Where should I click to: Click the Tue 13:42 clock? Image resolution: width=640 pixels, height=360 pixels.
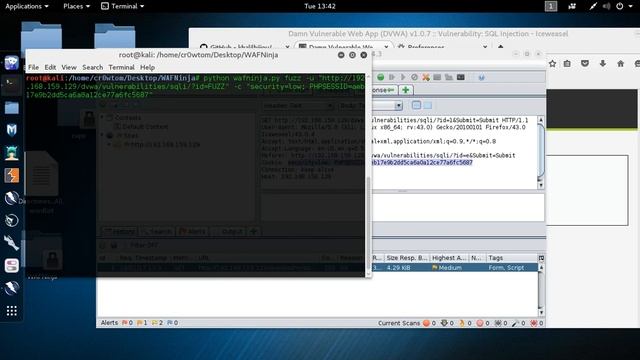coord(320,6)
